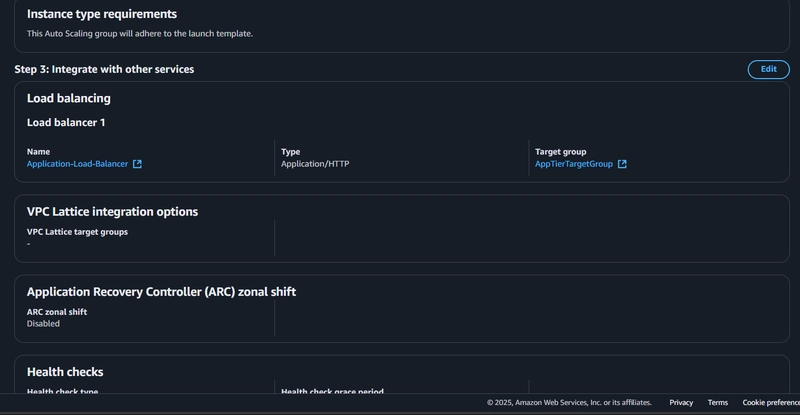Open the Privacy link in footer
Screen dimensions: 800x415
coord(681,403)
